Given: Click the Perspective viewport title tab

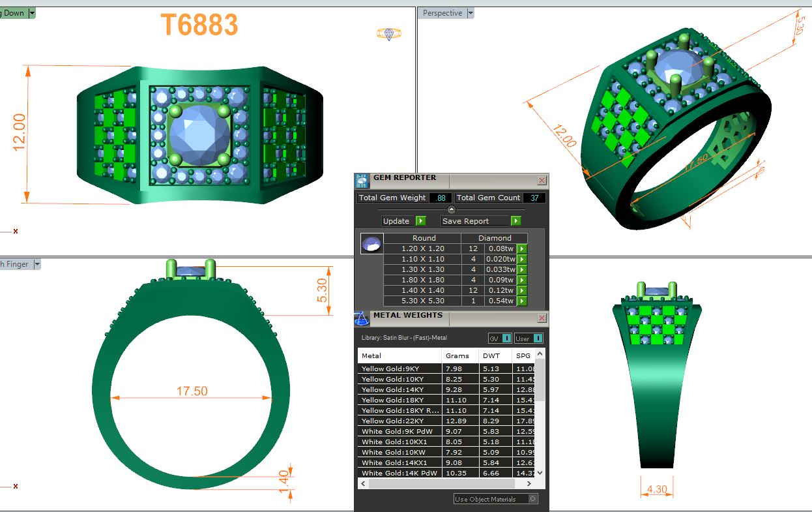Looking at the screenshot, I should coord(442,13).
